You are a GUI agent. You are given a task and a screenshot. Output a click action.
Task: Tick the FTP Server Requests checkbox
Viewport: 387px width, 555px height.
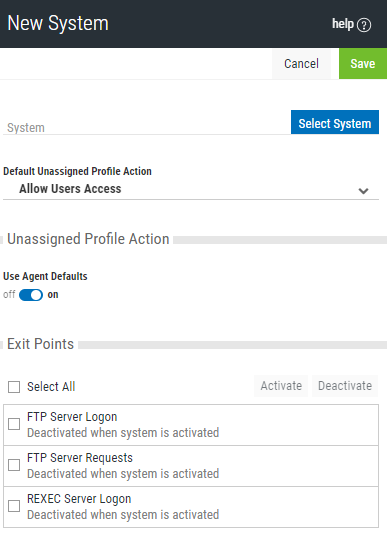(x=14, y=465)
